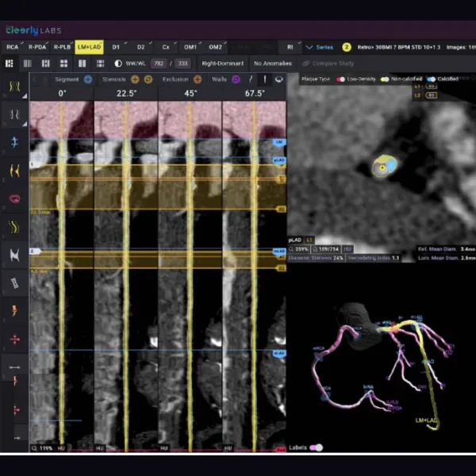Select the yellow curved vessel sidebar tool
This screenshot has height=476, width=476.
[x=14, y=227]
